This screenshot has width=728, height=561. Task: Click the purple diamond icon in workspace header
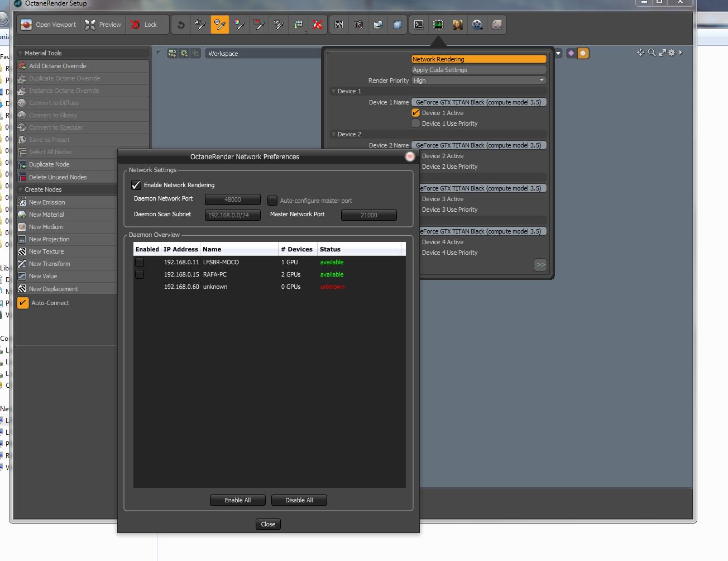tap(571, 53)
